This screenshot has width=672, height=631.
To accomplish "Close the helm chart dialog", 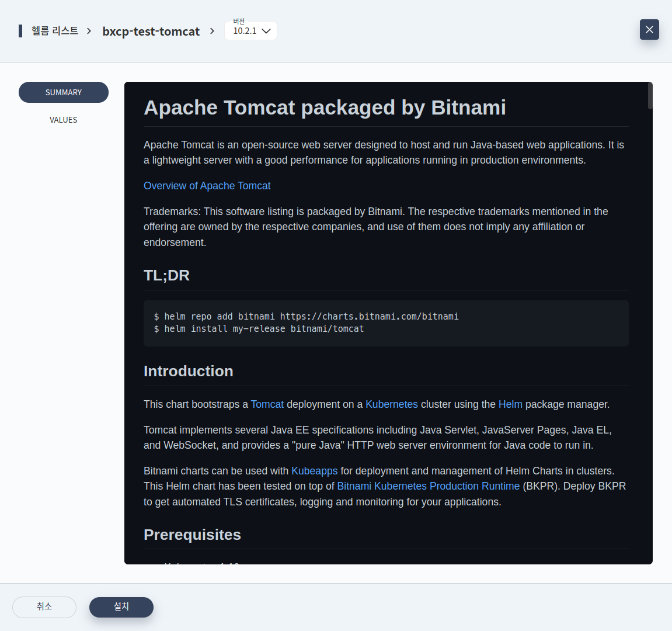I will click(x=649, y=30).
